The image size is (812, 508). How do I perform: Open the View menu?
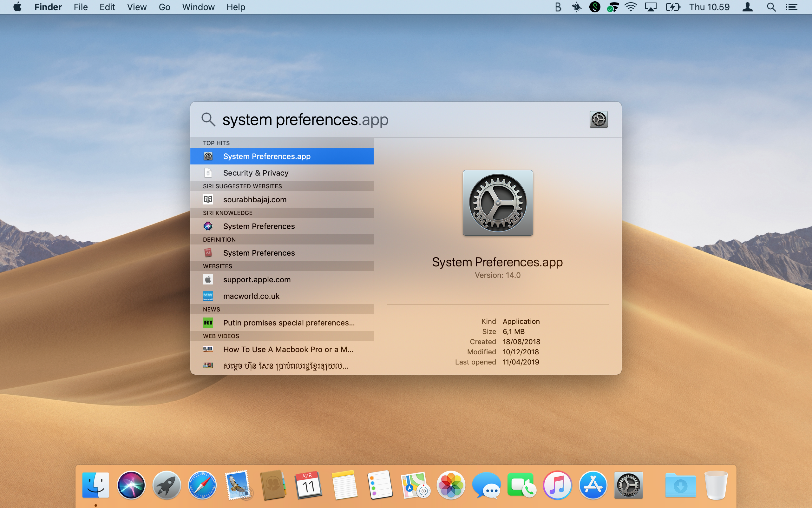pos(137,7)
